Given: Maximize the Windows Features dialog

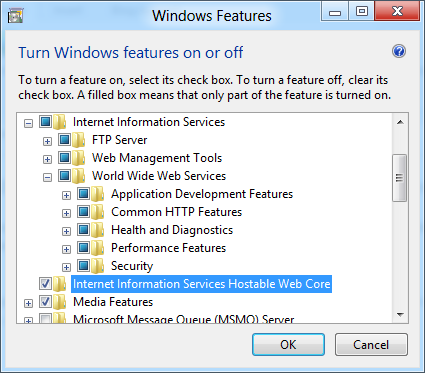Looking at the screenshot, I should pyautogui.click(x=361, y=12).
